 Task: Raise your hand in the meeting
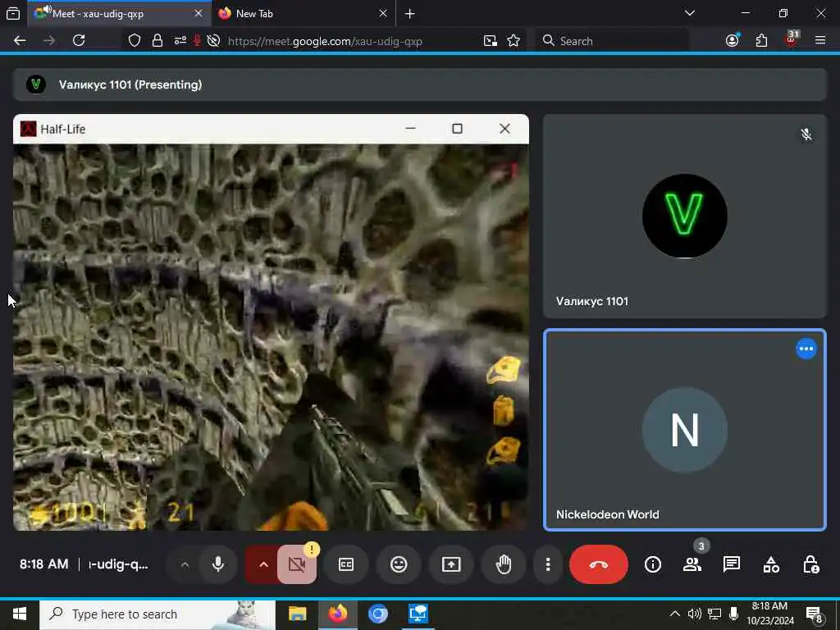504,564
